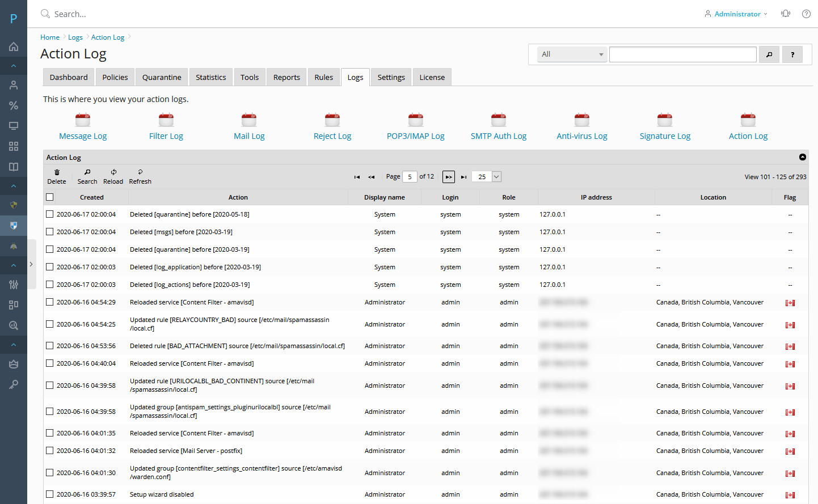
Task: Jump to the first page of log
Action: (x=357, y=177)
